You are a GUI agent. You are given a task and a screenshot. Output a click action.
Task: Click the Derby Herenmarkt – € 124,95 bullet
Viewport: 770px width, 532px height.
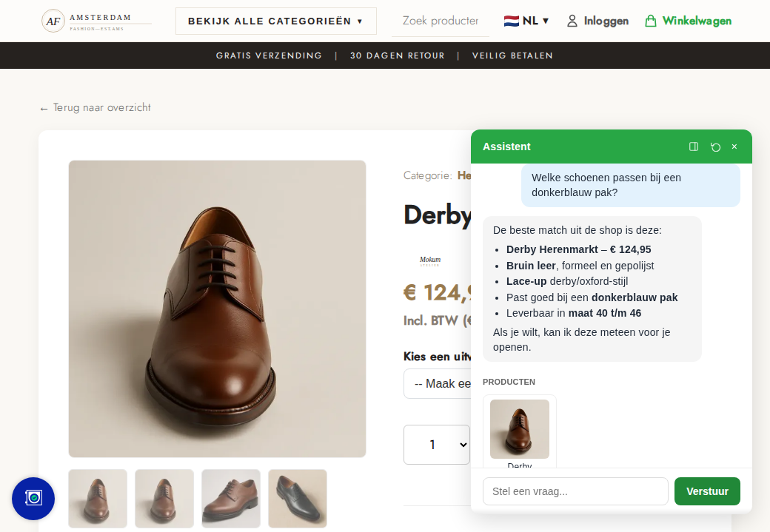[578, 249]
